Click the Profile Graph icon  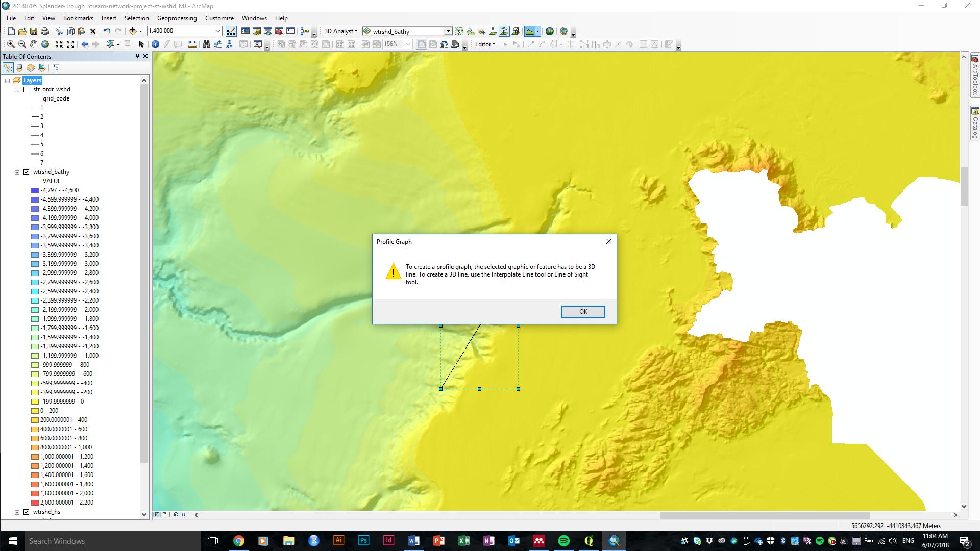(x=530, y=31)
